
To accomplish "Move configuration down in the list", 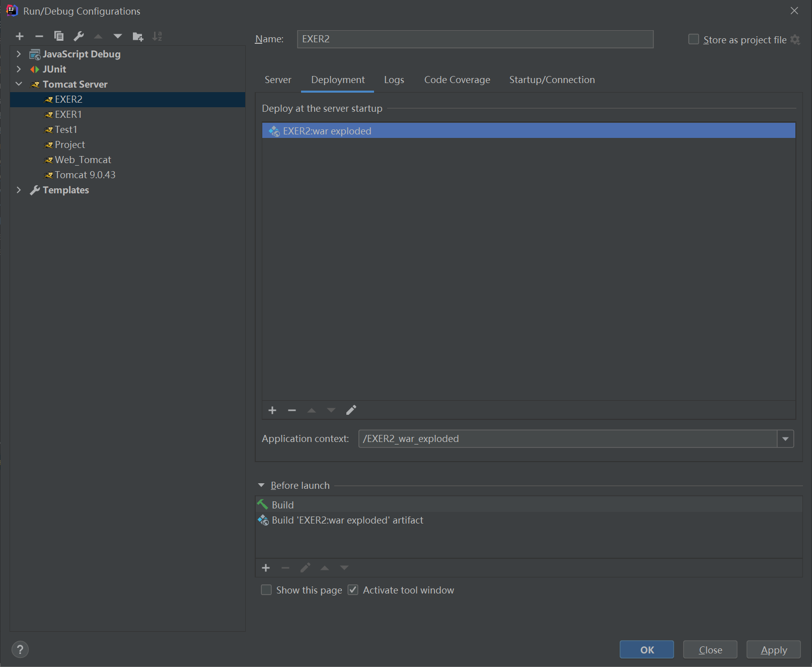I will [118, 36].
